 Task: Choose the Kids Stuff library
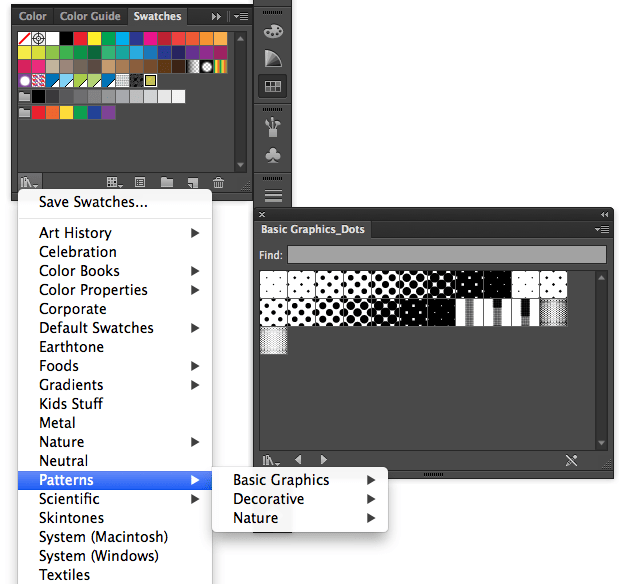(115, 404)
